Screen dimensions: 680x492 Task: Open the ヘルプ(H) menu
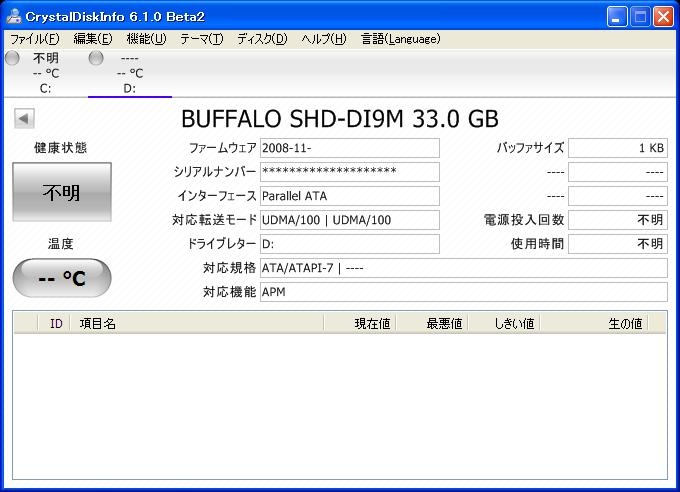(x=324, y=39)
